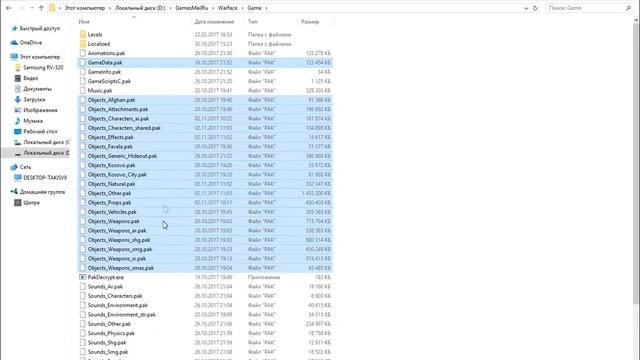640x360 pixels.
Task: Select Objects_Other.pak file name
Action: click(x=109, y=193)
